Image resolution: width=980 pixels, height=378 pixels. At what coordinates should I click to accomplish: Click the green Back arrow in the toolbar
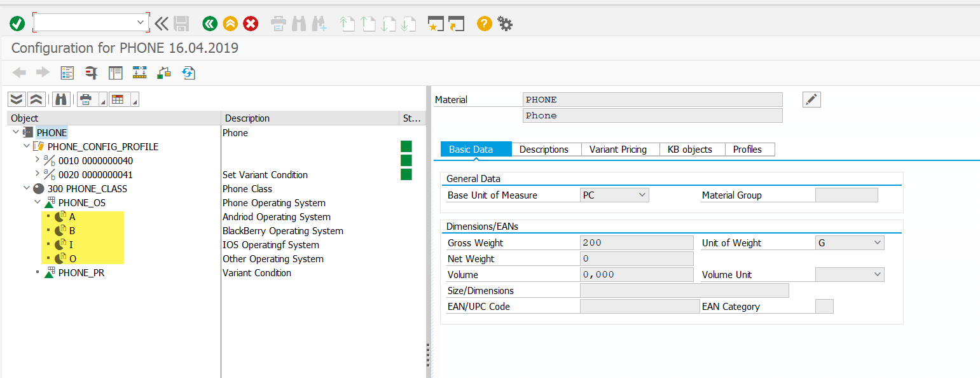(x=210, y=23)
